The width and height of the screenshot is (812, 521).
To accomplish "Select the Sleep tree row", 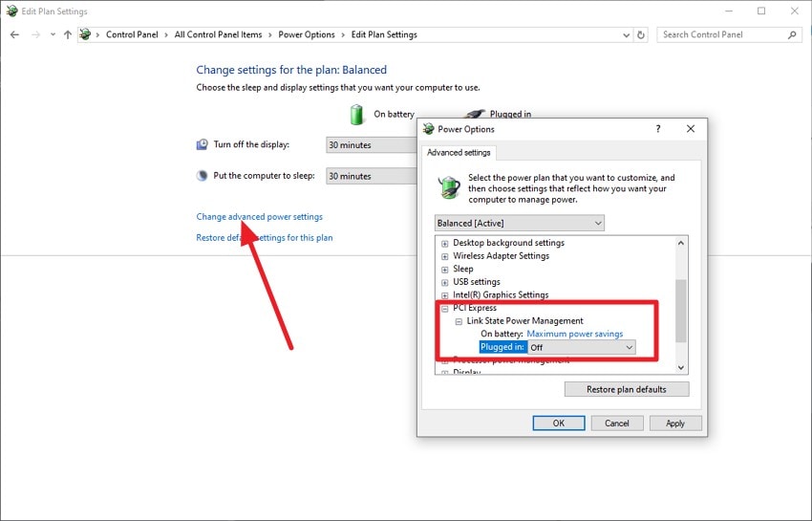I will [x=463, y=269].
